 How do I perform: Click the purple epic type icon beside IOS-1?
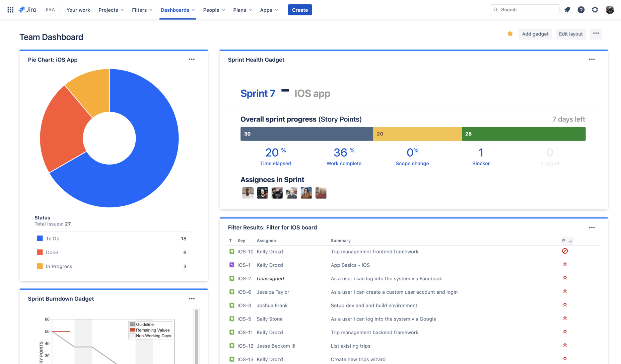(232, 265)
